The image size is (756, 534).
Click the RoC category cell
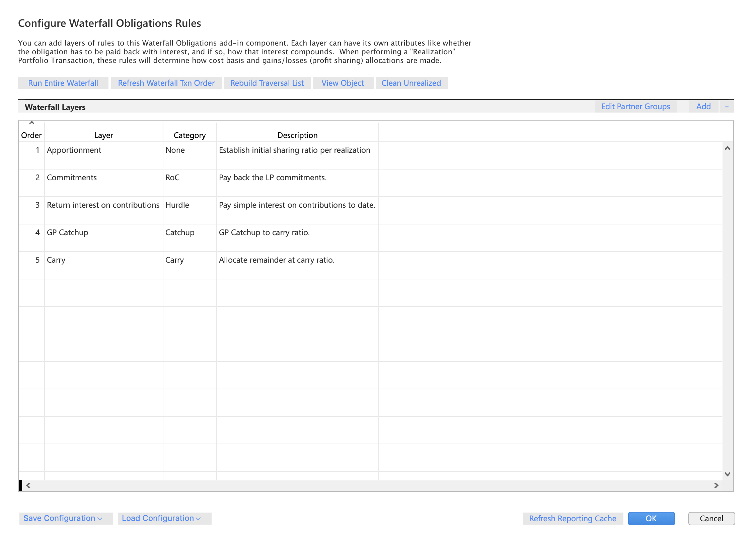coord(190,183)
